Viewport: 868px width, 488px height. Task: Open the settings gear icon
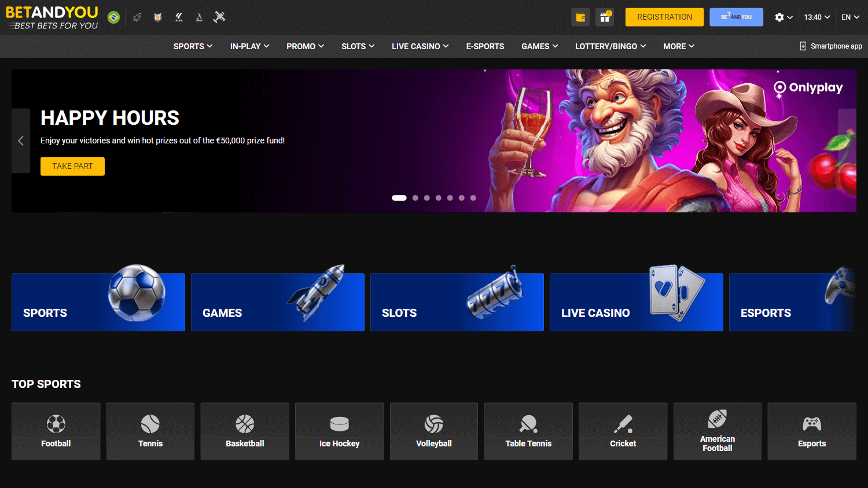[779, 17]
